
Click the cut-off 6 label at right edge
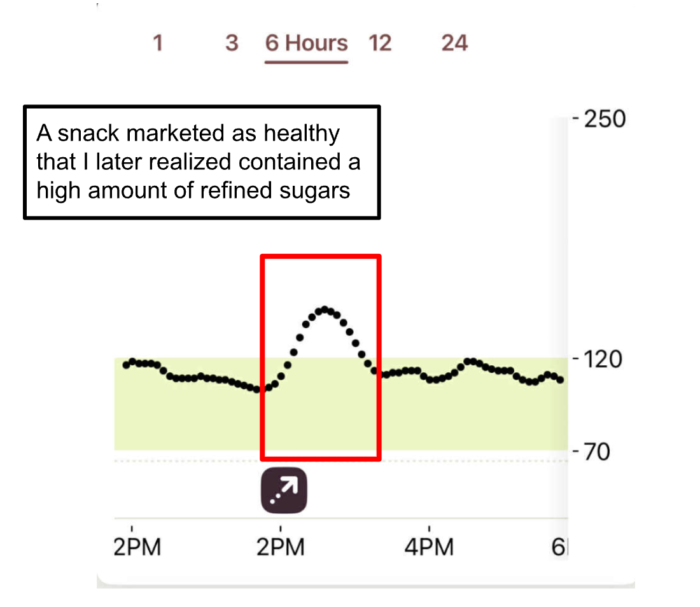(559, 547)
